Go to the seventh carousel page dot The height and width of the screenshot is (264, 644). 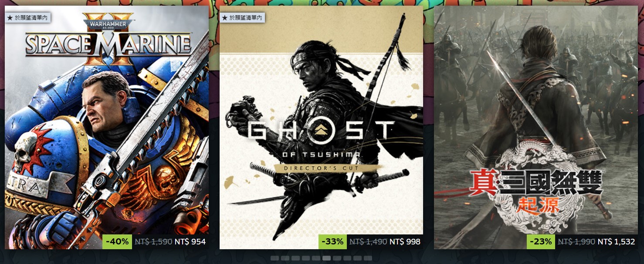[337, 258]
